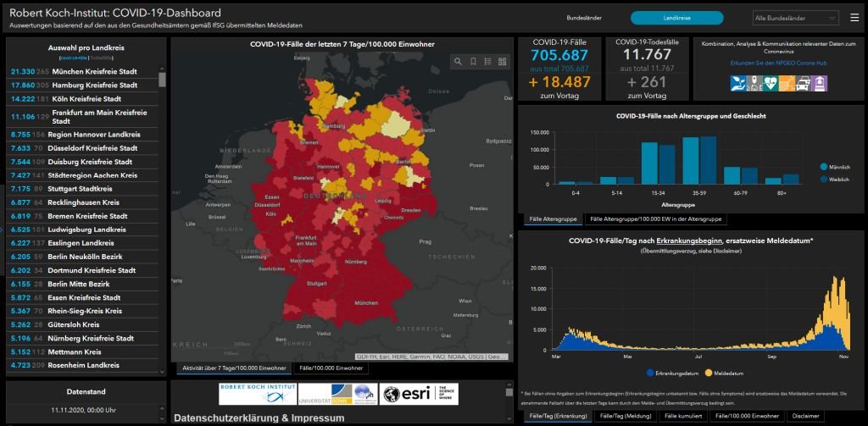Click the car icon in Corona Hub strip
The width and height of the screenshot is (868, 426).
(802, 83)
